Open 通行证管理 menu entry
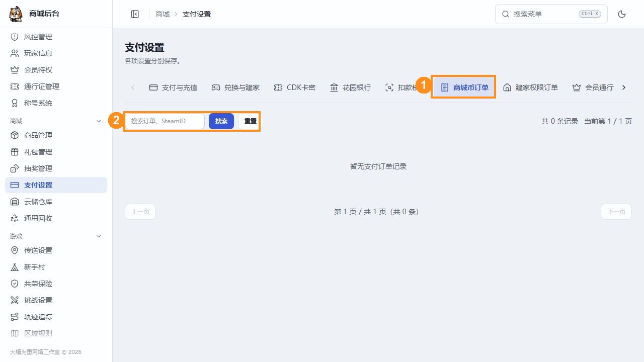 pyautogui.click(x=56, y=86)
